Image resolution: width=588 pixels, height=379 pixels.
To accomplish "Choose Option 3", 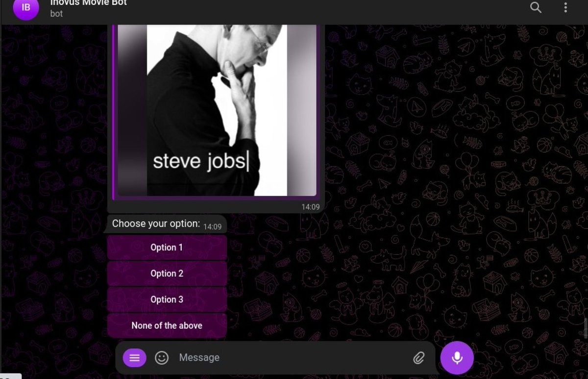I will pos(167,300).
